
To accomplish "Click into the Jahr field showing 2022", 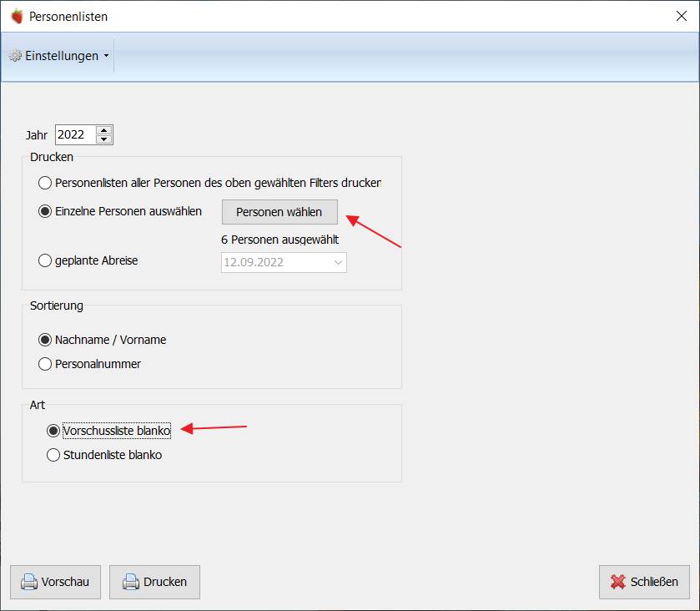I will pyautogui.click(x=76, y=135).
